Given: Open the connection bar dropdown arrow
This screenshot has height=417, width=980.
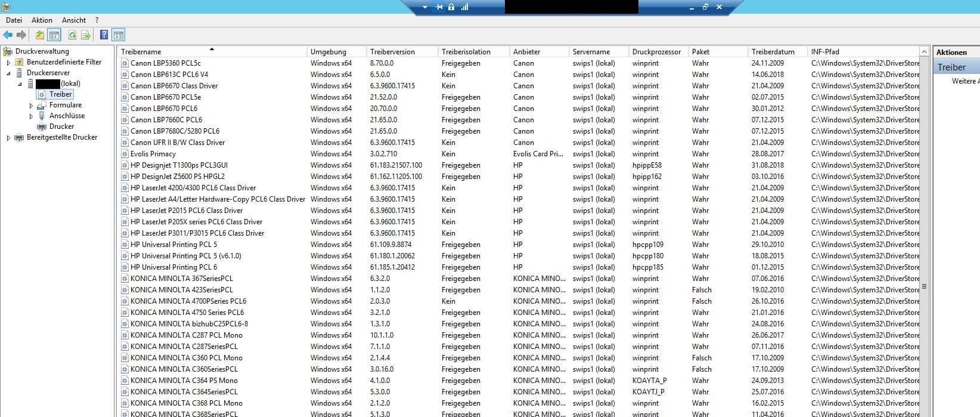Looking at the screenshot, I should 425,7.
